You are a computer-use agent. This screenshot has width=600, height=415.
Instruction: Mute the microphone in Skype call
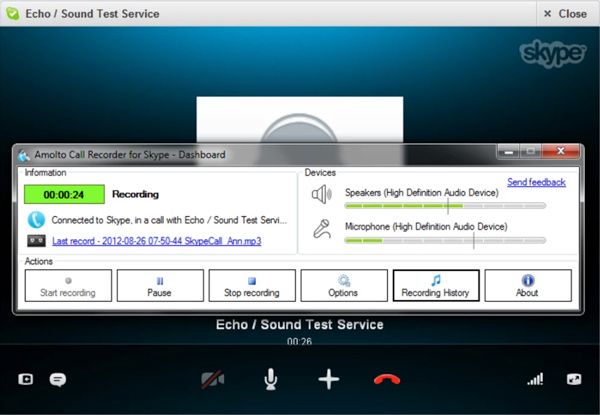pyautogui.click(x=271, y=379)
